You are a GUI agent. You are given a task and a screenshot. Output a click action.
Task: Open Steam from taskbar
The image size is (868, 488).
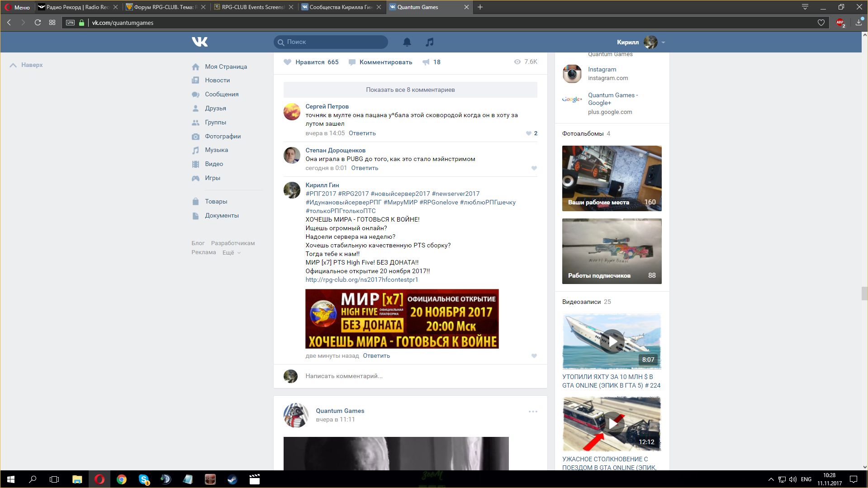tap(232, 479)
